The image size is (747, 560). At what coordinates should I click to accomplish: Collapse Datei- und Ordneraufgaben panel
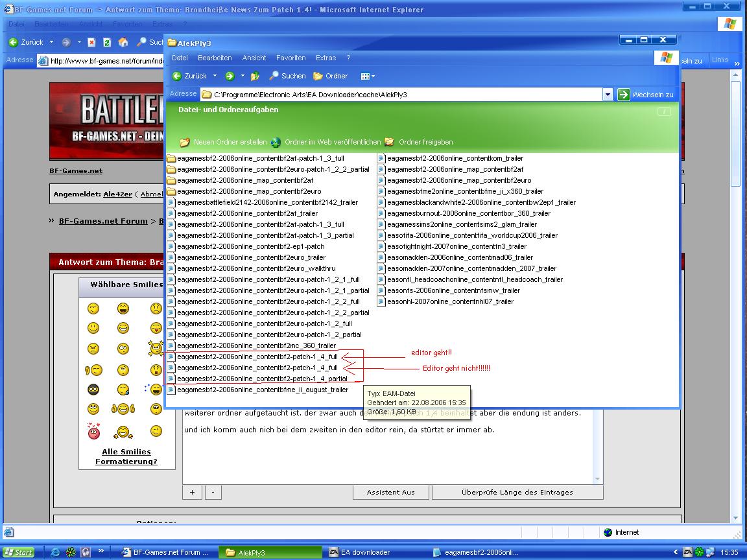[x=664, y=111]
